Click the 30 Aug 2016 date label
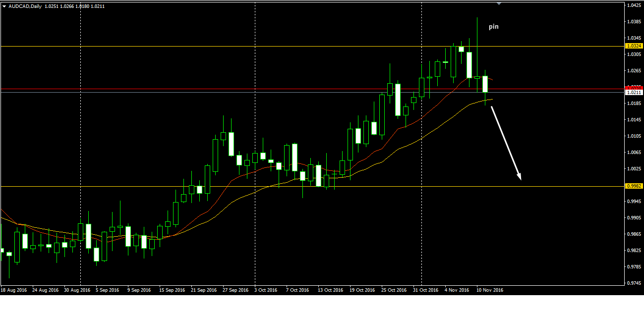Image resolution: width=644 pixels, height=311 pixels. (77, 290)
